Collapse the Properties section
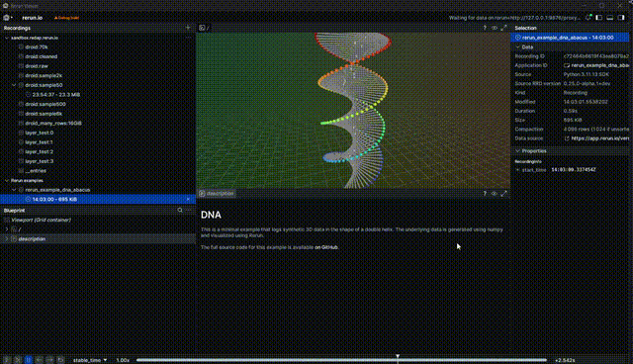 (x=517, y=151)
